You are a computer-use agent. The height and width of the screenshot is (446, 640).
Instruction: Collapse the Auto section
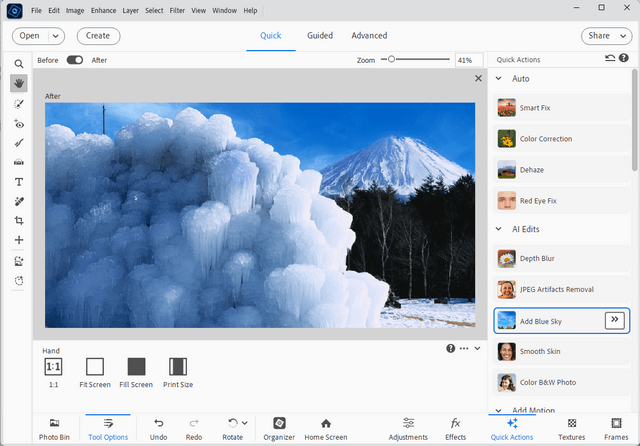(500, 78)
